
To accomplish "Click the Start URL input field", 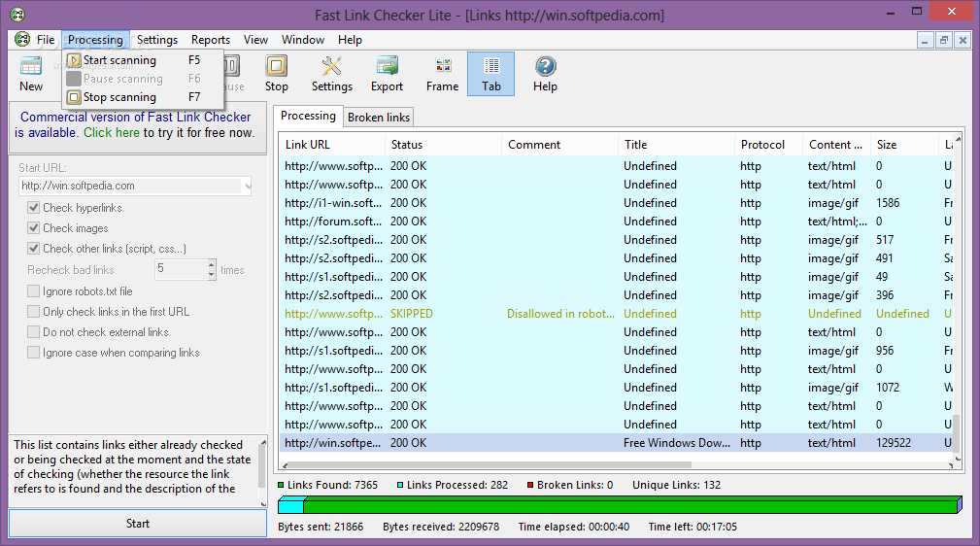I will coord(130,186).
